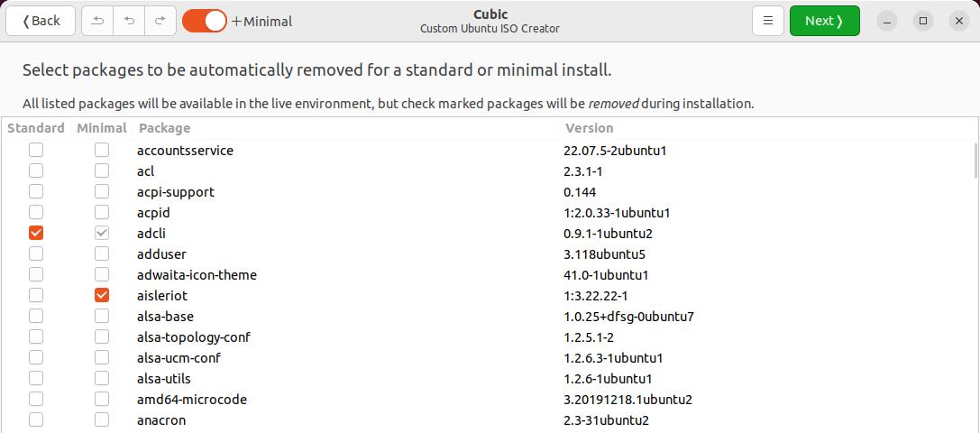Click the redo arrow icon

pyautogui.click(x=160, y=21)
